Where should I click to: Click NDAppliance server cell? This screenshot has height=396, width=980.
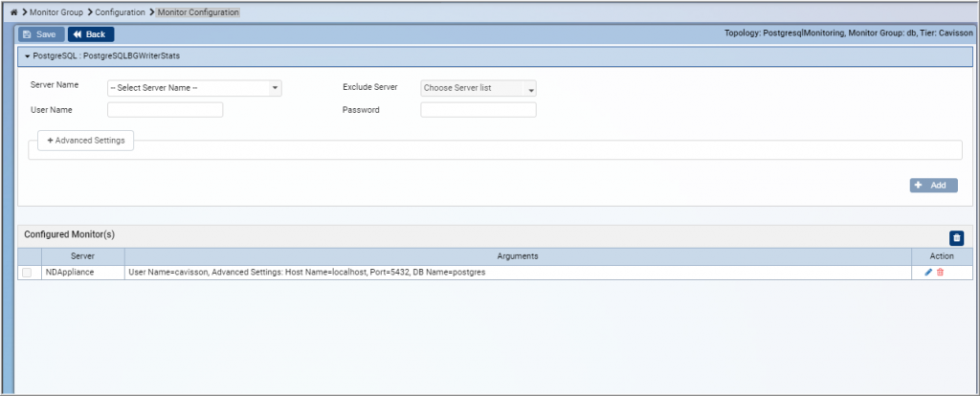(83, 273)
